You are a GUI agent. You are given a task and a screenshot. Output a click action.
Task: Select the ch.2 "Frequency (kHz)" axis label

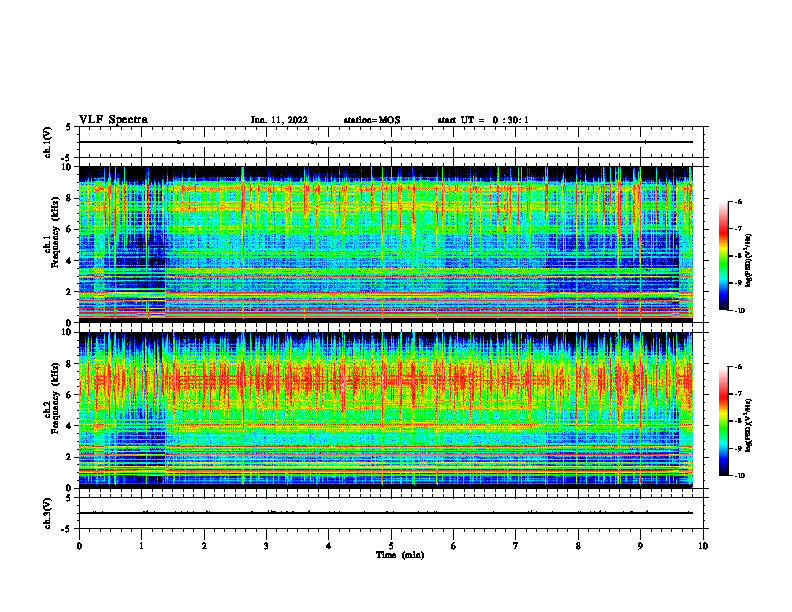[55, 398]
